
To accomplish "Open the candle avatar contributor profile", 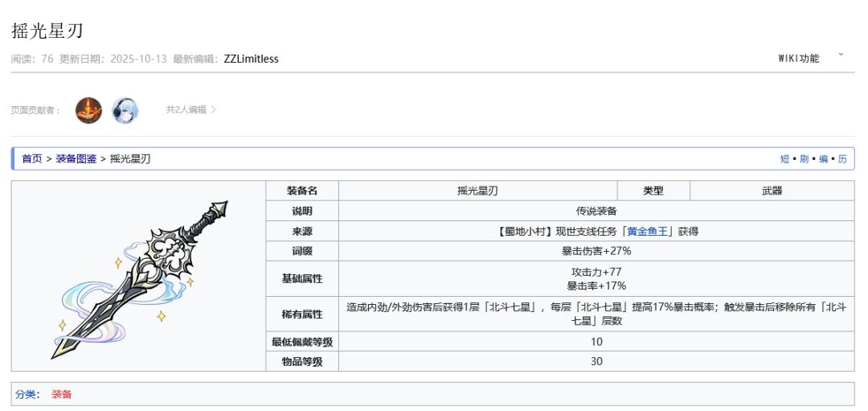I will click(88, 110).
